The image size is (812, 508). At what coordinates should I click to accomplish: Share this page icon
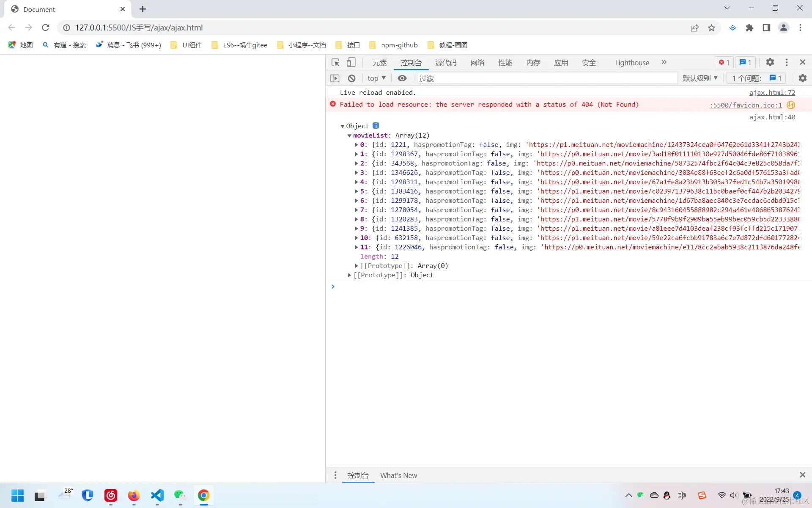pyautogui.click(x=694, y=28)
